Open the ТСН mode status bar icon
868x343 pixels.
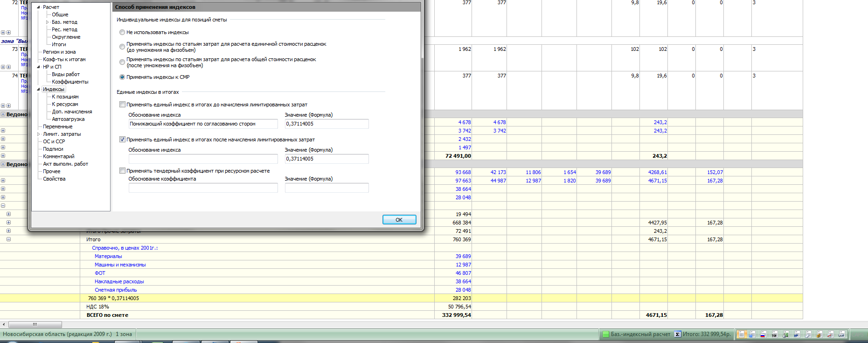[x=775, y=334]
